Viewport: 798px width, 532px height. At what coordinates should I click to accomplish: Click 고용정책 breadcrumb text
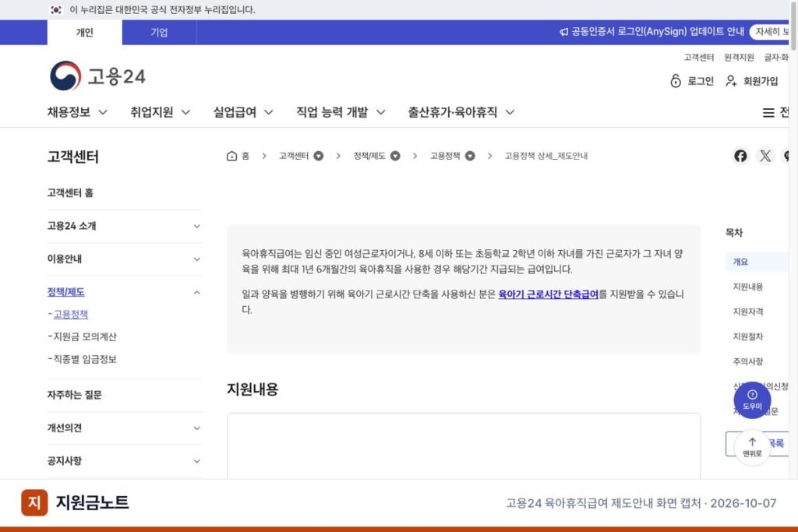pyautogui.click(x=445, y=156)
